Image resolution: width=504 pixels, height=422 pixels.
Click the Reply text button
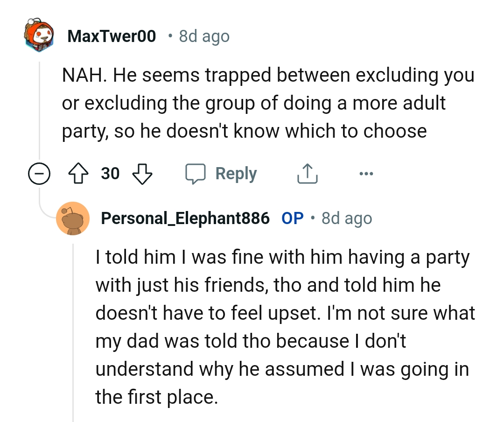point(236,174)
